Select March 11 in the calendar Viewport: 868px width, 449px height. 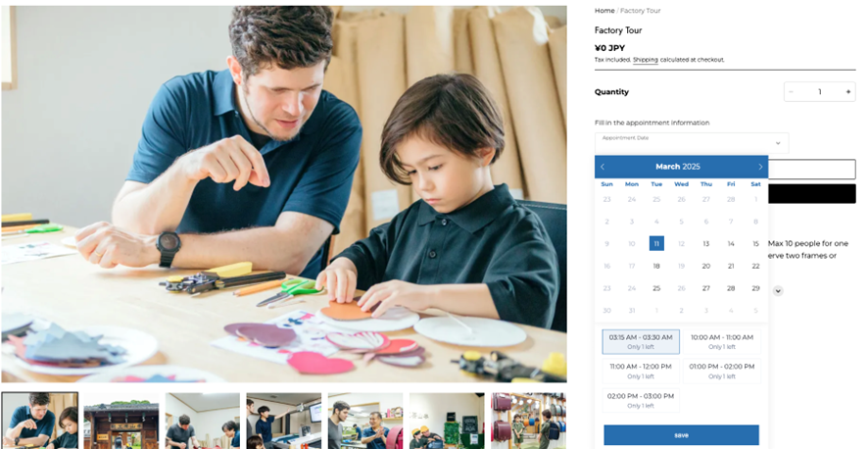click(x=656, y=243)
